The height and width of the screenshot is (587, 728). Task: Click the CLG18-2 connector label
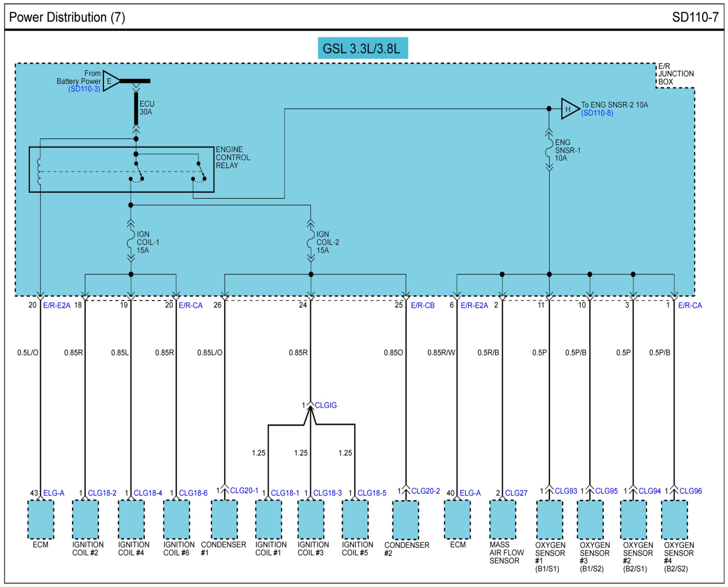(102, 493)
